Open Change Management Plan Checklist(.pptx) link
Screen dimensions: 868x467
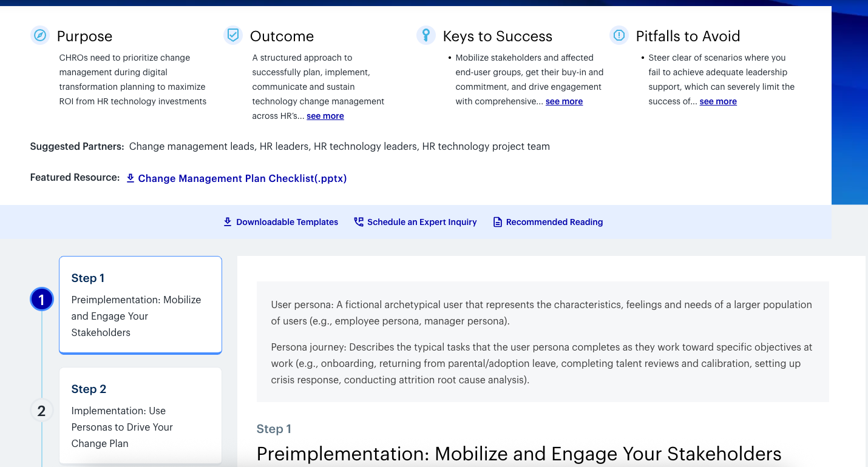(242, 178)
